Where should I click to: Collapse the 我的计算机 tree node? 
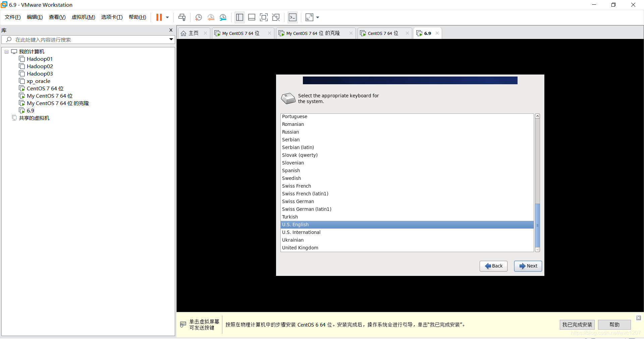click(x=6, y=52)
